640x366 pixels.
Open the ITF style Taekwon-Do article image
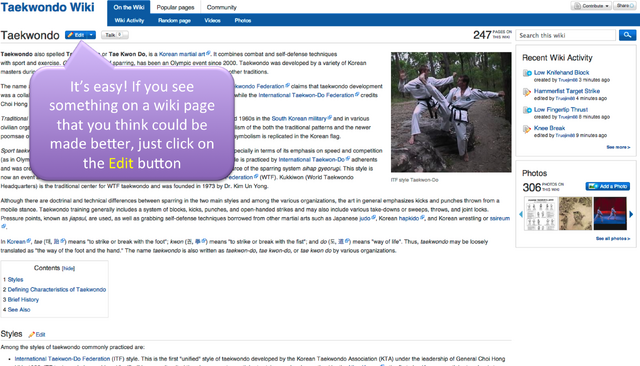pos(451,112)
